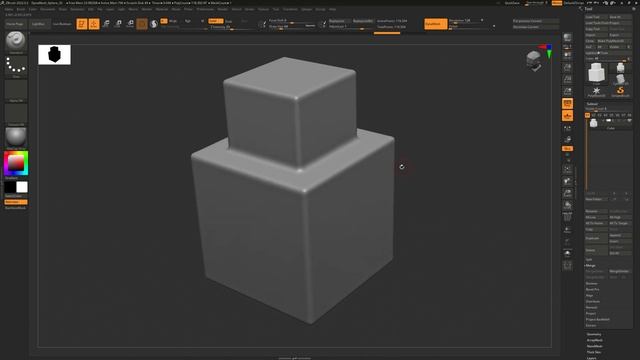Click the Scroll document icon
The width and height of the screenshot is (640, 360).
567,55
